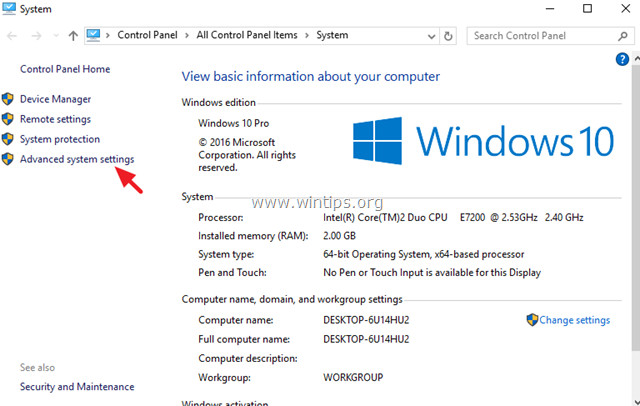
Task: Go up one level with Up arrow
Action: [73, 36]
